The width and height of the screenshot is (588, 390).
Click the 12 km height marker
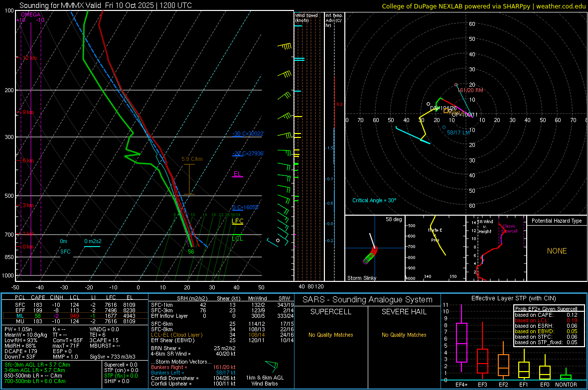(29, 58)
